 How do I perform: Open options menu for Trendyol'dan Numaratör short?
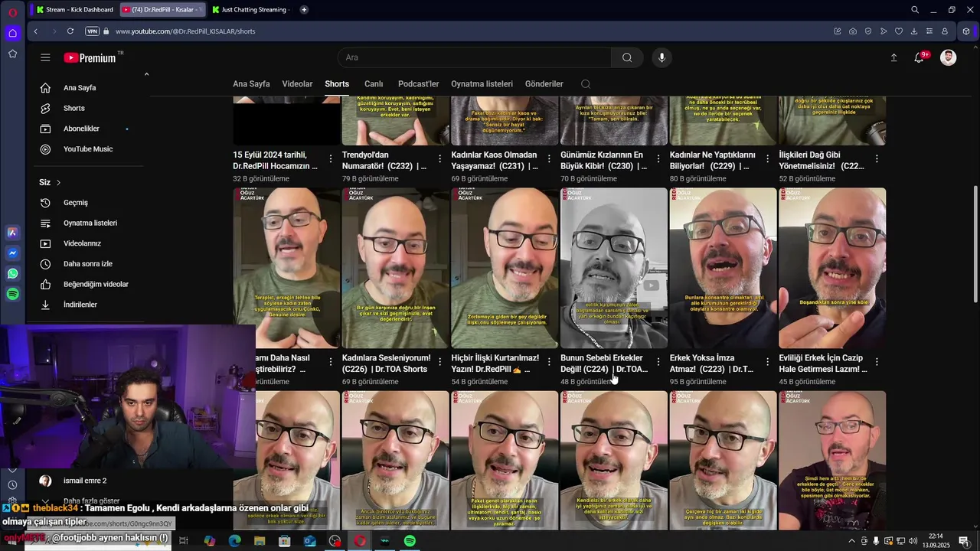coord(439,158)
